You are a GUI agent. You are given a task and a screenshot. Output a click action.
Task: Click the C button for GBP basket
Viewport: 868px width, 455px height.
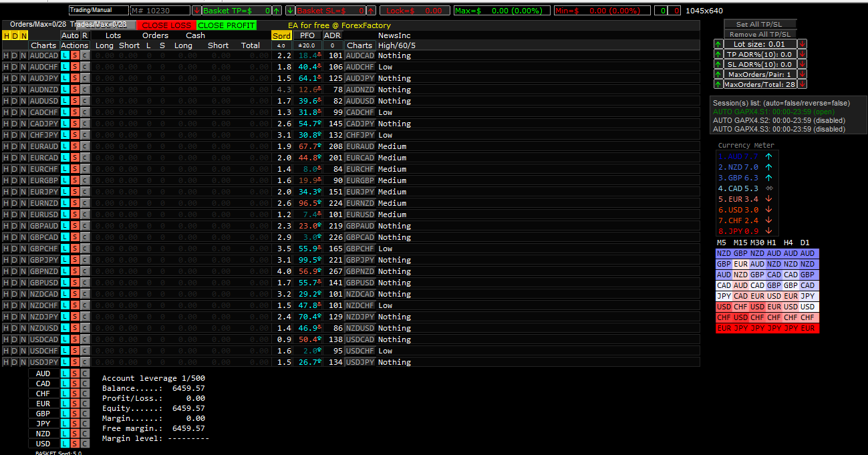click(x=85, y=414)
